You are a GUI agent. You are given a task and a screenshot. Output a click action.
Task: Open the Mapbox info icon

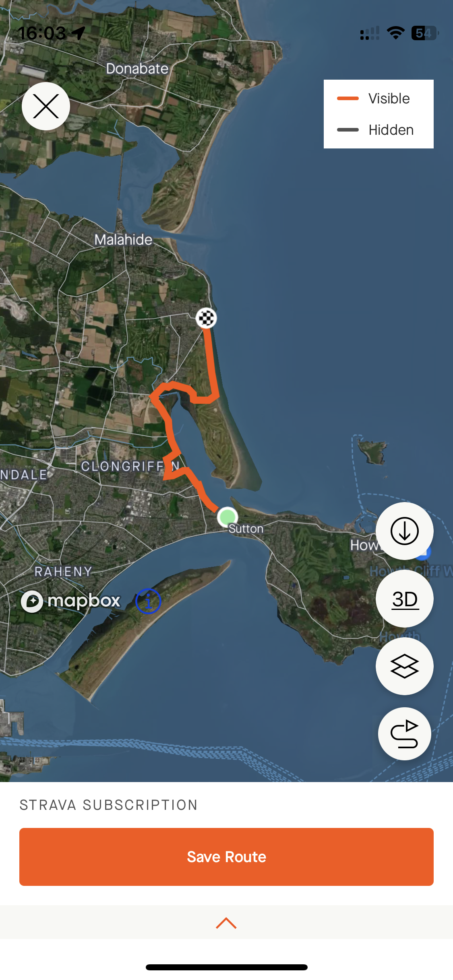[148, 601]
